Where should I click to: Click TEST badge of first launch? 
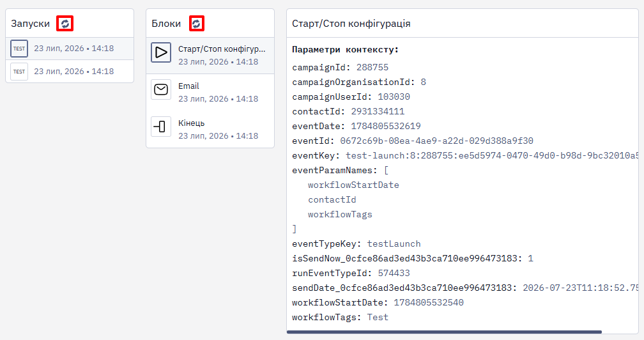(x=19, y=49)
